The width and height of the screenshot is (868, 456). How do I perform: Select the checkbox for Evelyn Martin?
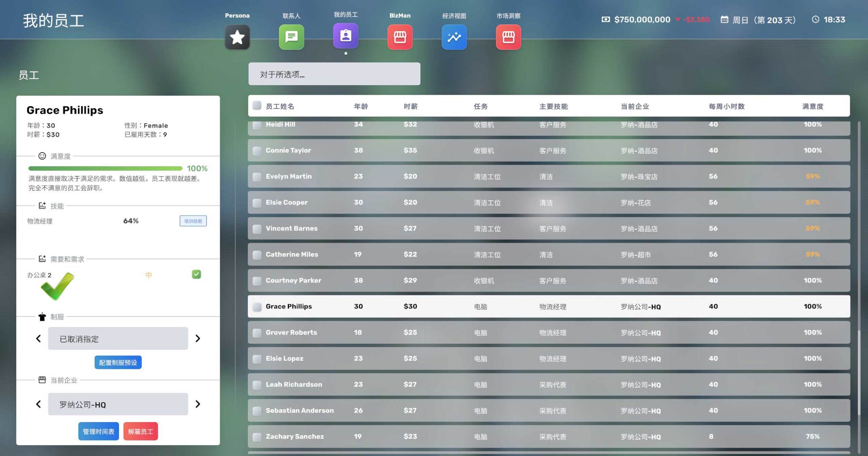[257, 177]
